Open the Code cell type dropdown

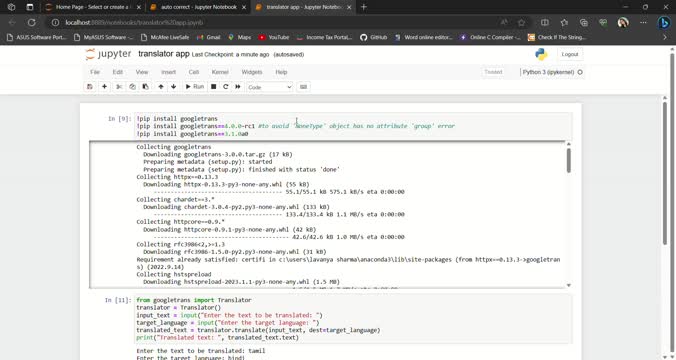coord(270,87)
